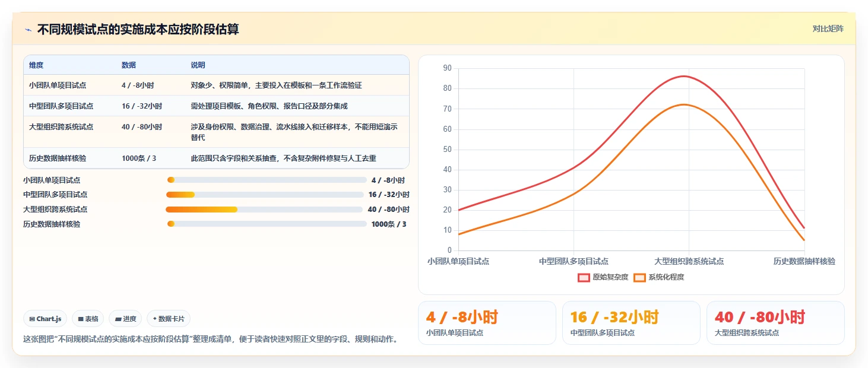
Task: Click x-axis label 小团队单项目试点
Action: tap(458, 261)
